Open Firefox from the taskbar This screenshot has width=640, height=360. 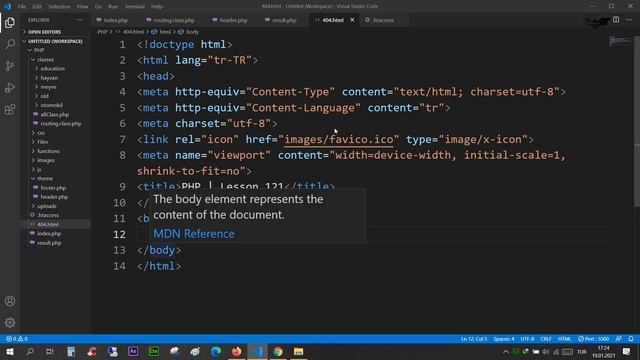(236, 351)
